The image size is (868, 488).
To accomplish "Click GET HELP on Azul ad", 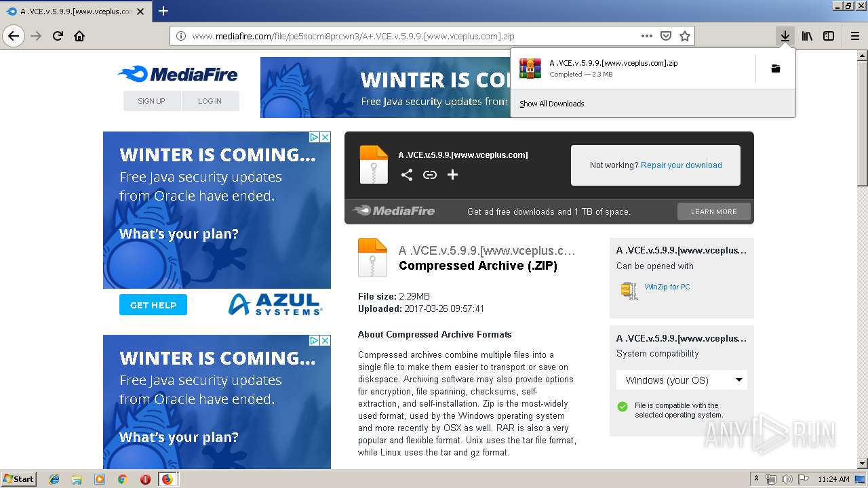I will 153,305.
